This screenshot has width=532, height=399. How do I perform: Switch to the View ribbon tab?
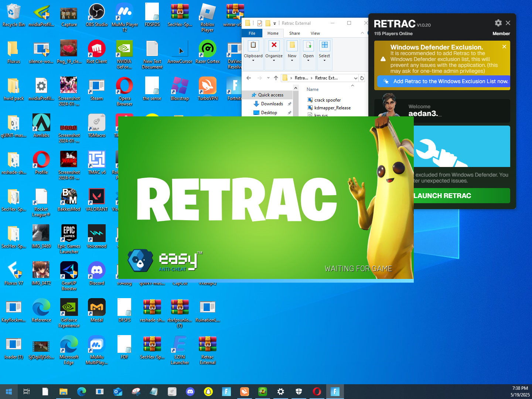click(315, 33)
